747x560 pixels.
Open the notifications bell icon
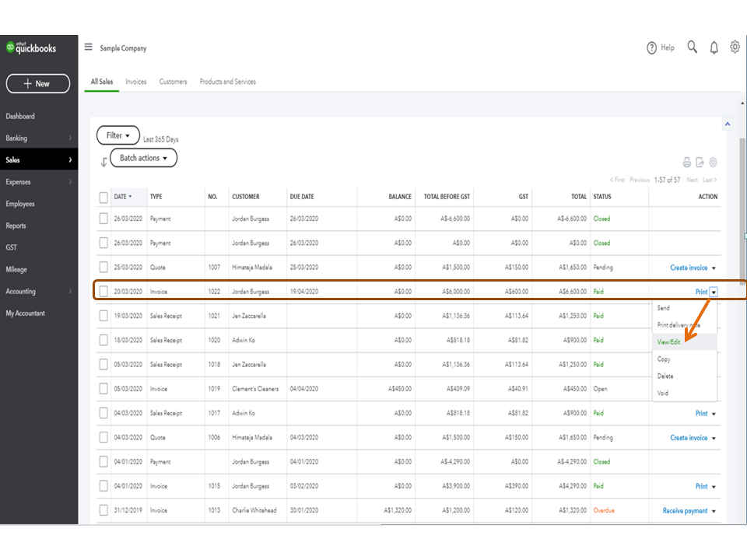tap(714, 48)
